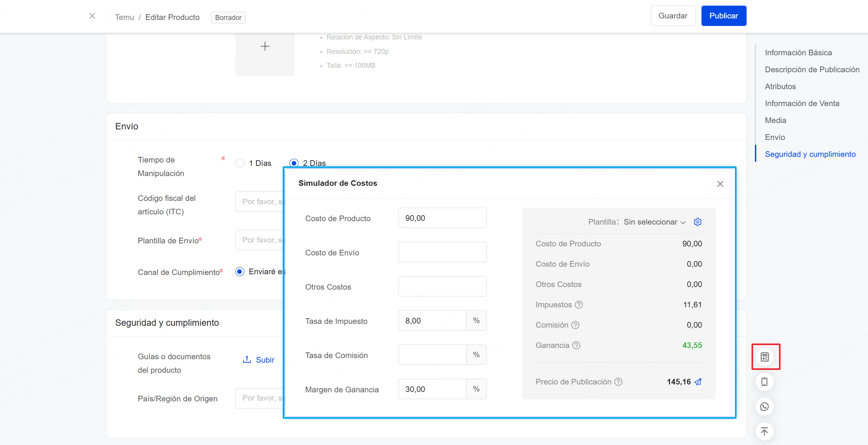Click the plus icon to add video
Viewport: 868px width, 445px height.
point(265,46)
